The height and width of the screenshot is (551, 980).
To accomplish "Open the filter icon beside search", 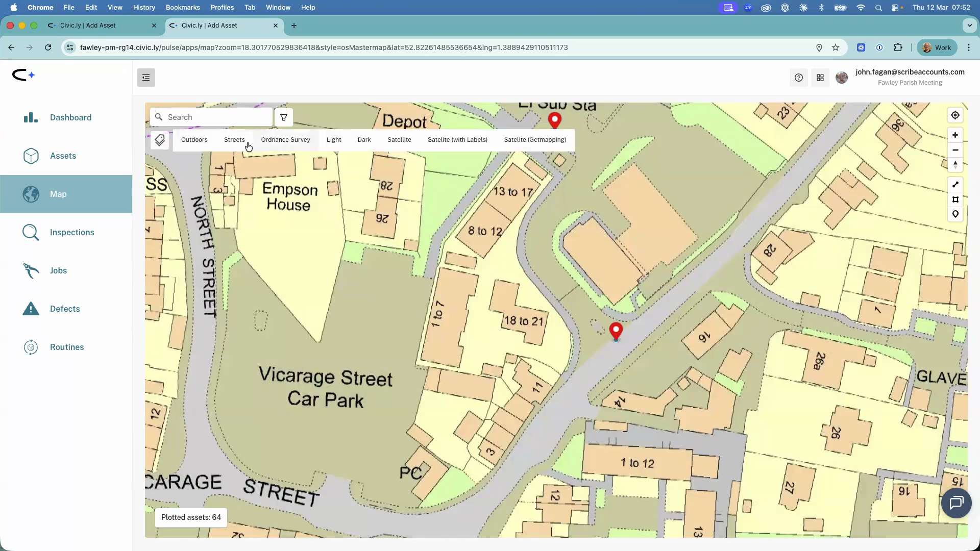I will [x=284, y=117].
